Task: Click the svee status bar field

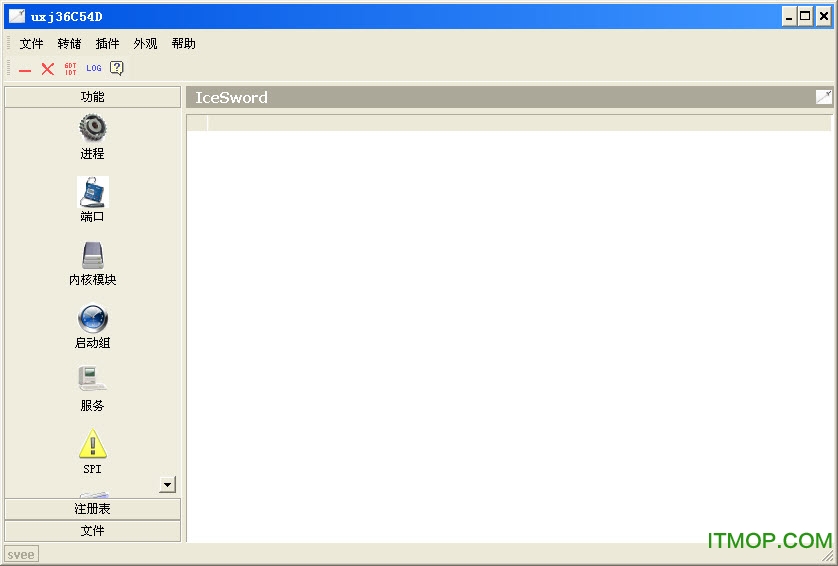Action: (x=21, y=555)
